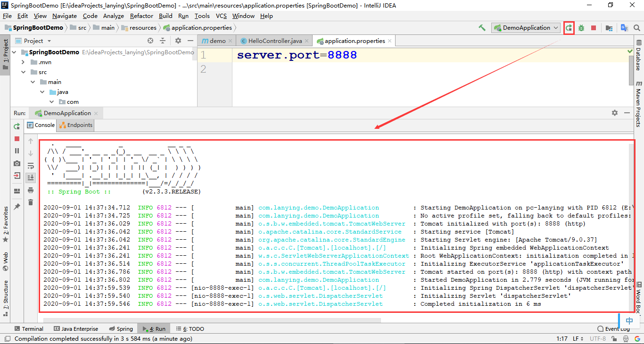
Task: Select the Console tab
Action: click(x=40, y=125)
